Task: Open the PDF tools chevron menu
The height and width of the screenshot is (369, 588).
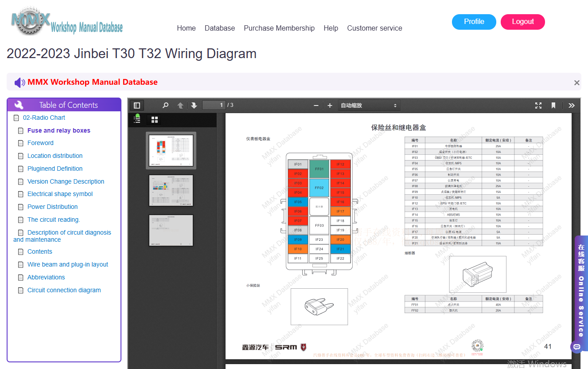Action: click(x=572, y=106)
